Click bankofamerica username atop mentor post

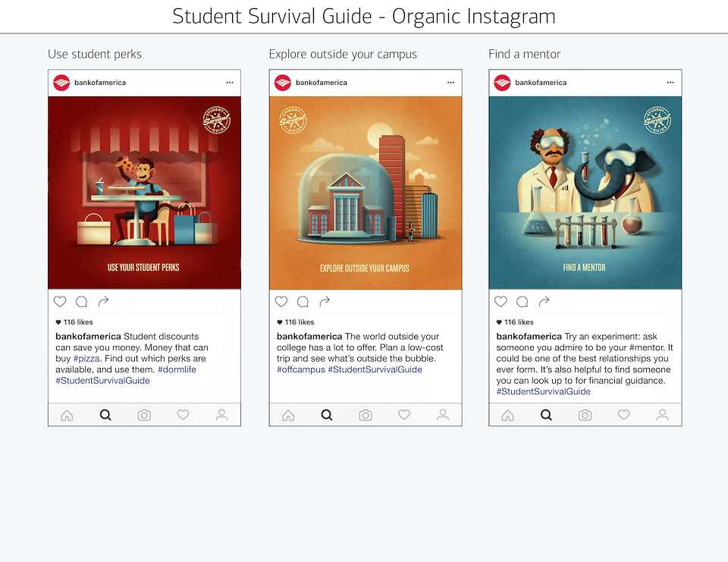pos(541,83)
